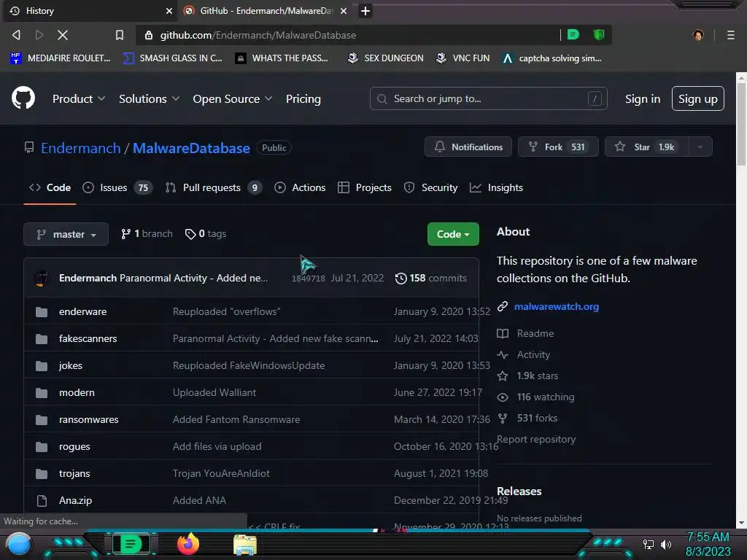747x560 pixels.
Task: Click the volume speaker tray icon
Action: coord(665,544)
